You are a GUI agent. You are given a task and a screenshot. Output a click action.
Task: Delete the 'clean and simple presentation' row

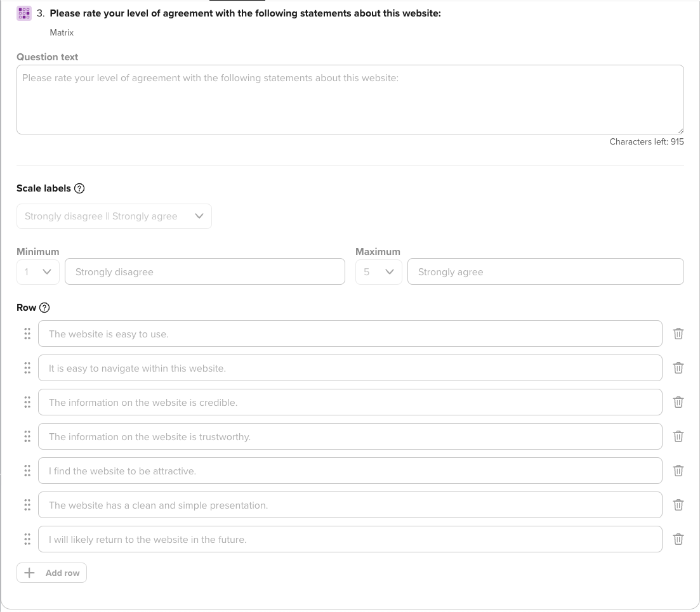(678, 505)
